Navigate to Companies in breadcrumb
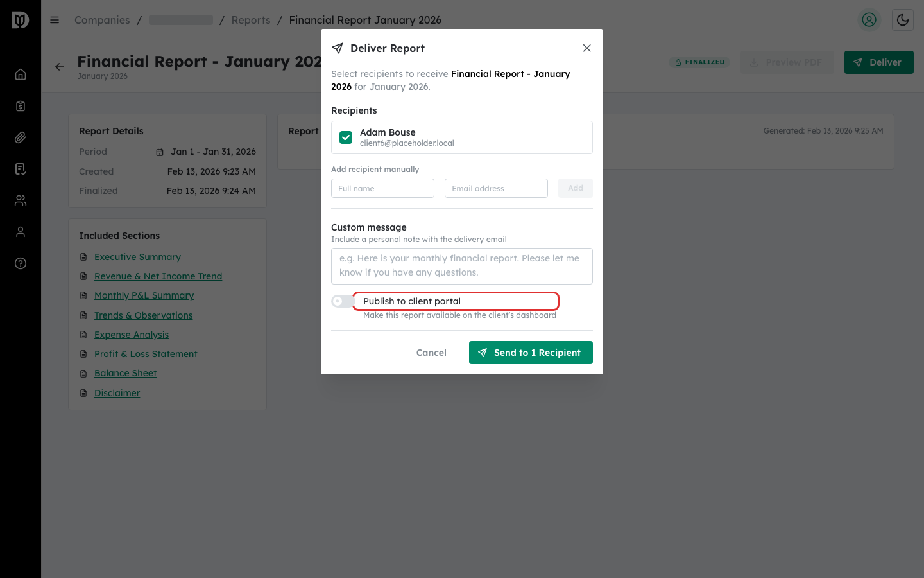The height and width of the screenshot is (578, 924). 102,20
